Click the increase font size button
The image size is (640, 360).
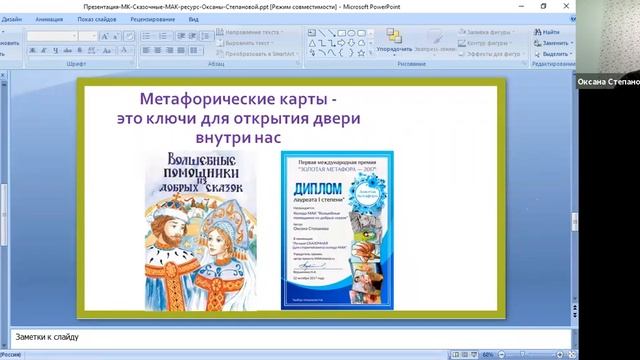(104, 36)
